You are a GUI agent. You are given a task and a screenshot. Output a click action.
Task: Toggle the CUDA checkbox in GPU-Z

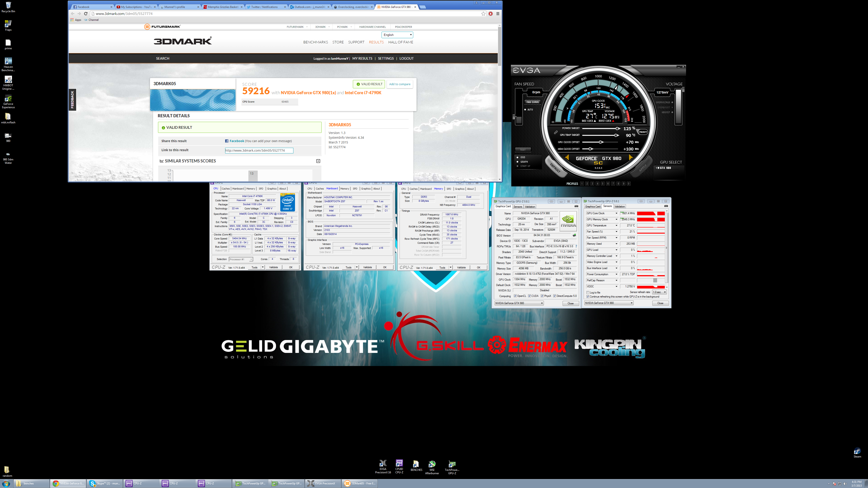(529, 296)
